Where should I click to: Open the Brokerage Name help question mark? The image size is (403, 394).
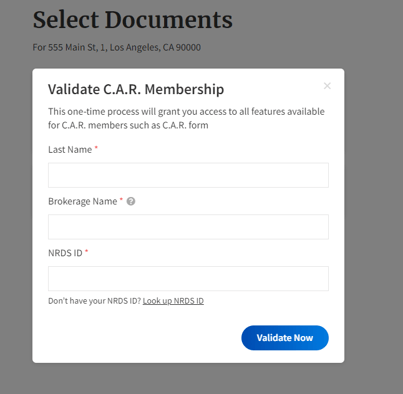point(131,201)
